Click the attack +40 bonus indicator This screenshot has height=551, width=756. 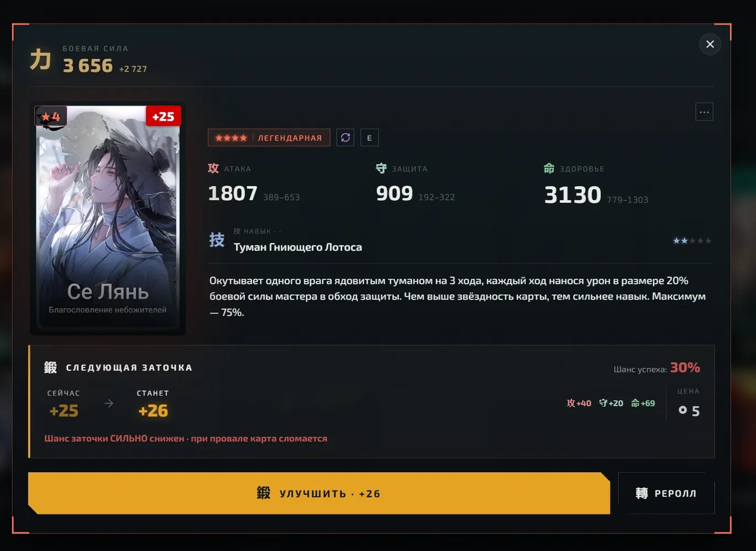point(579,403)
